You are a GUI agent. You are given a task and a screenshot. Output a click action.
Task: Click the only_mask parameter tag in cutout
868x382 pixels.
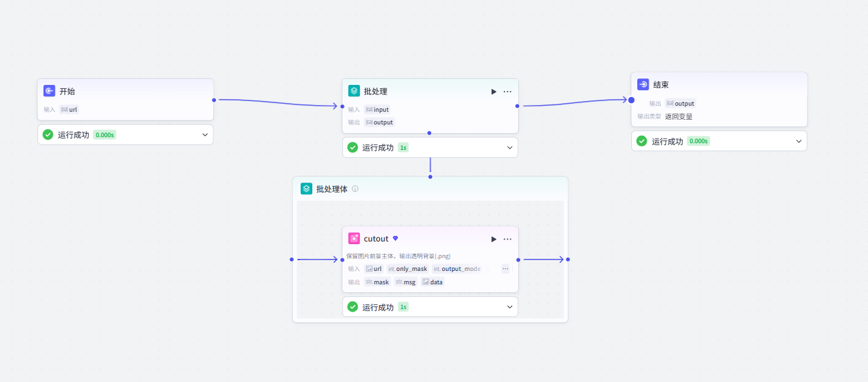pyautogui.click(x=407, y=268)
